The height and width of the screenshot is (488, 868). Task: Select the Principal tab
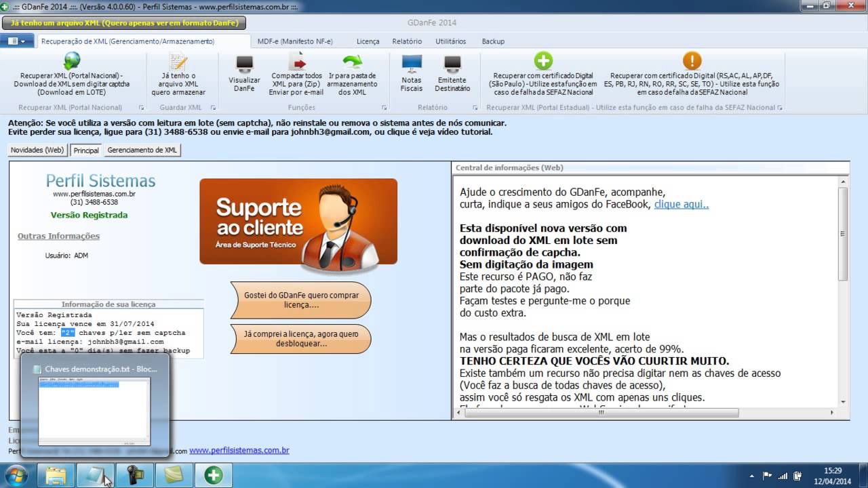click(86, 150)
